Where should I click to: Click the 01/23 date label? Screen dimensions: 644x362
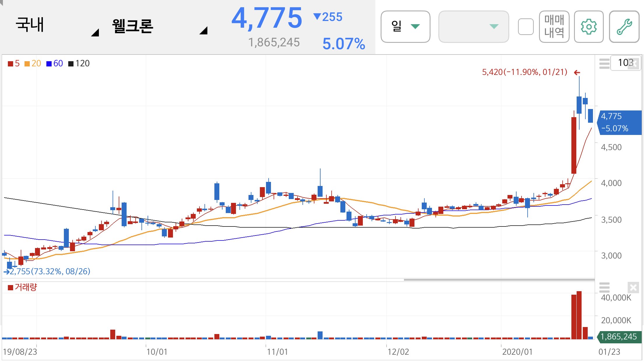(609, 352)
